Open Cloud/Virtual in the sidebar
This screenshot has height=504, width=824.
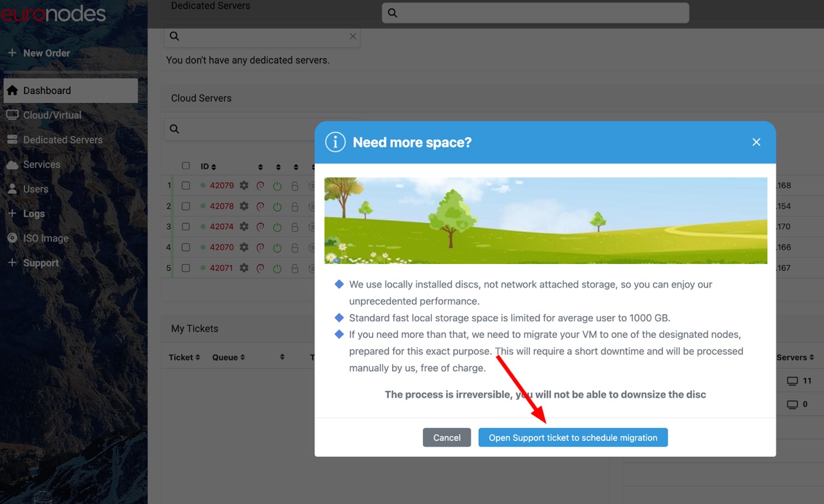coord(51,115)
